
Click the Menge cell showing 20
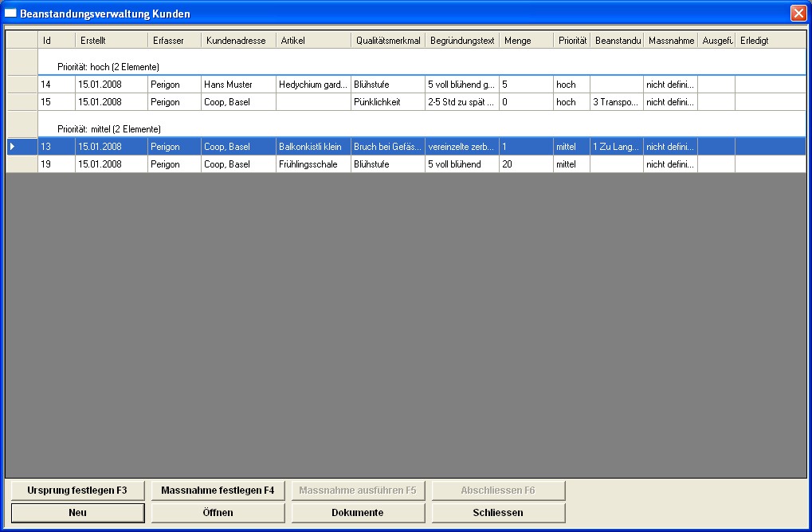coord(526,164)
